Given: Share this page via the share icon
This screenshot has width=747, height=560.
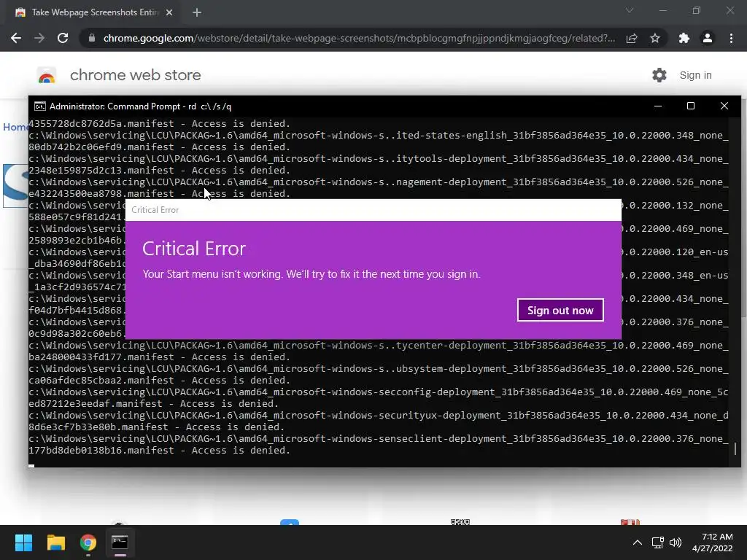Looking at the screenshot, I should 632,38.
